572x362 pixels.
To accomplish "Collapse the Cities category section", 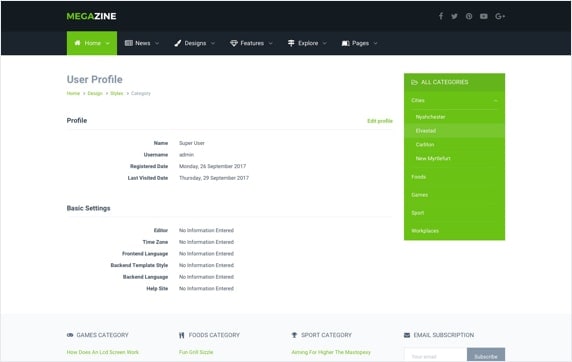I will click(495, 100).
